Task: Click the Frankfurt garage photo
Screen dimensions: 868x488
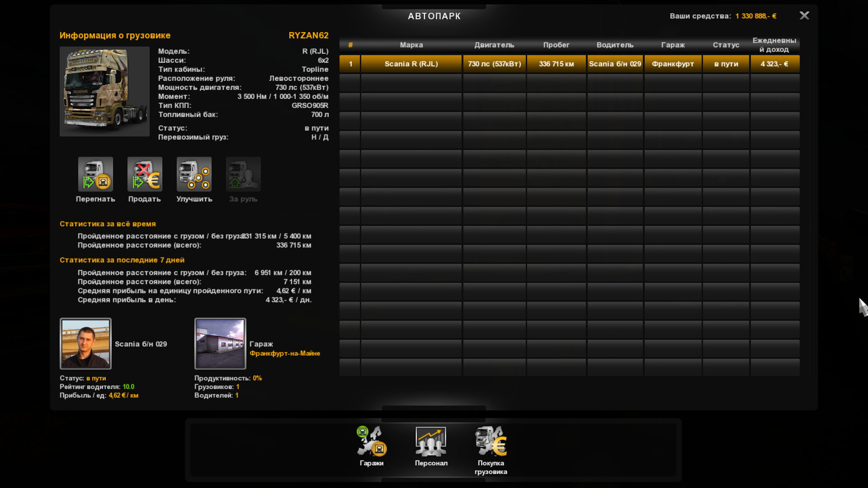Action: (220, 343)
